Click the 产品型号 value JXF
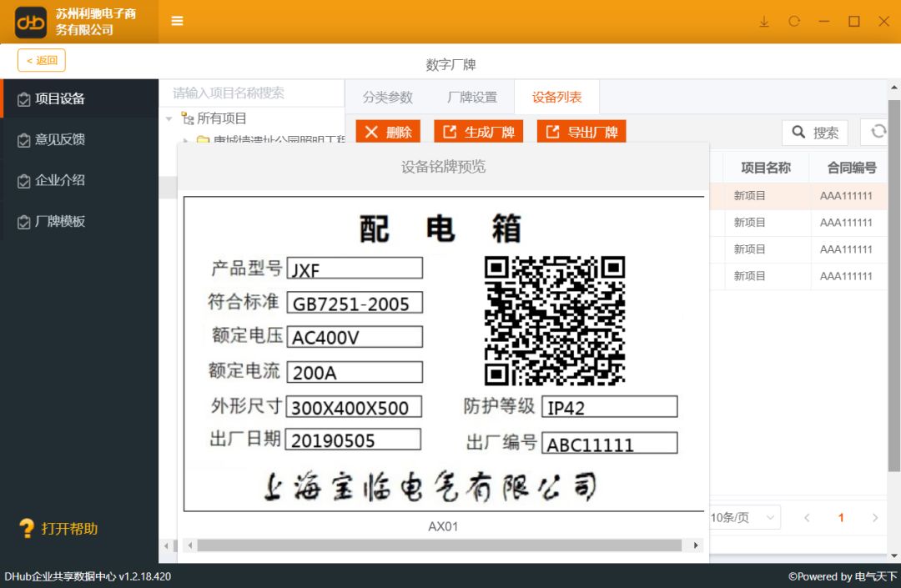The image size is (901, 588). 355,269
